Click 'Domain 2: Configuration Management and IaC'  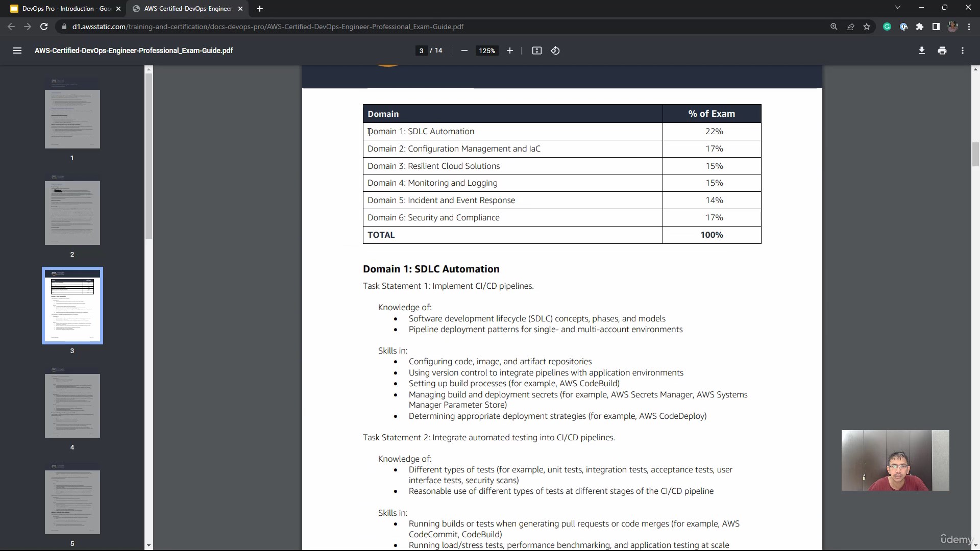coord(454,149)
